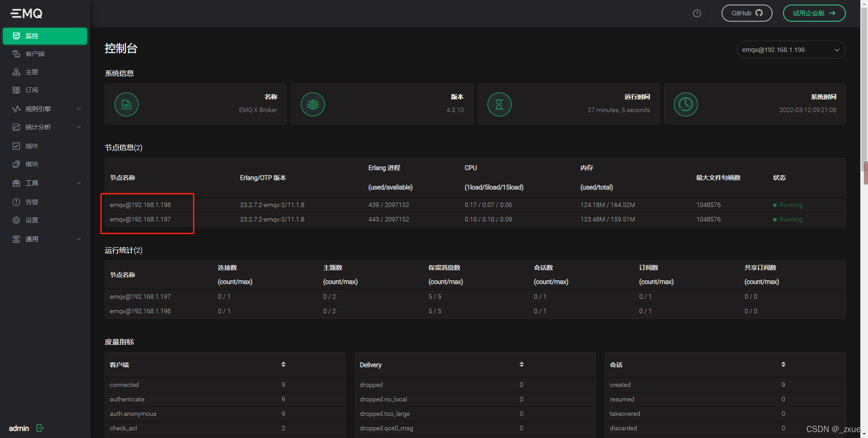The image size is (868, 438).
Task: Click the 通用 general icon
Action: click(16, 239)
